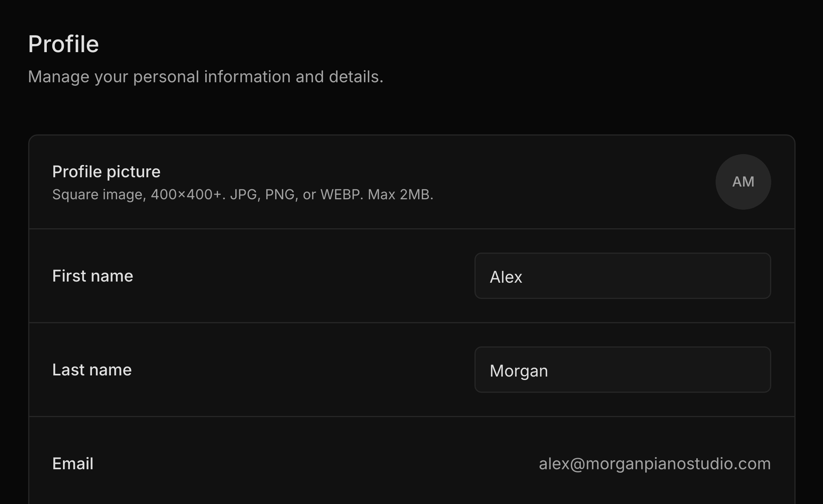
Task: Click 'Manage your personal information' subtitle
Action: tap(206, 77)
